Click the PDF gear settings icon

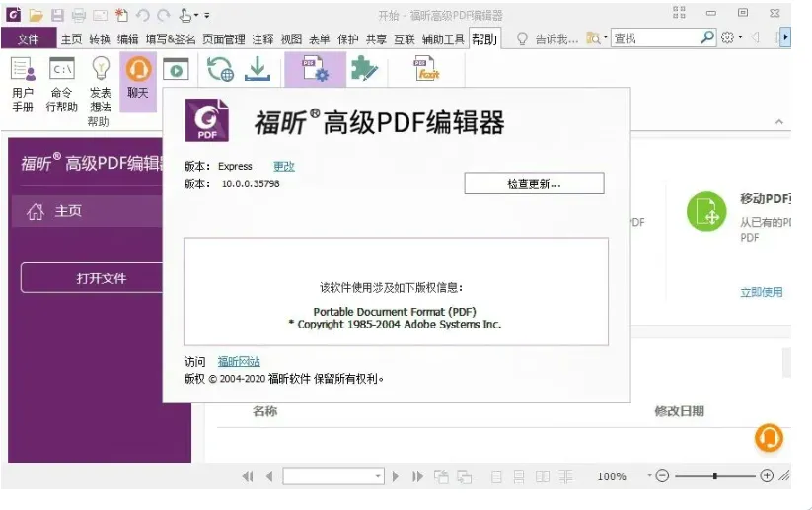(x=316, y=70)
